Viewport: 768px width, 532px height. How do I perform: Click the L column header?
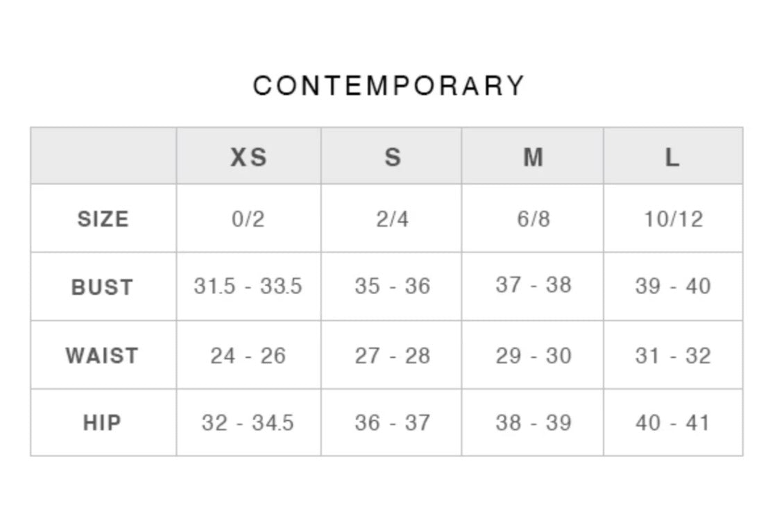672,157
